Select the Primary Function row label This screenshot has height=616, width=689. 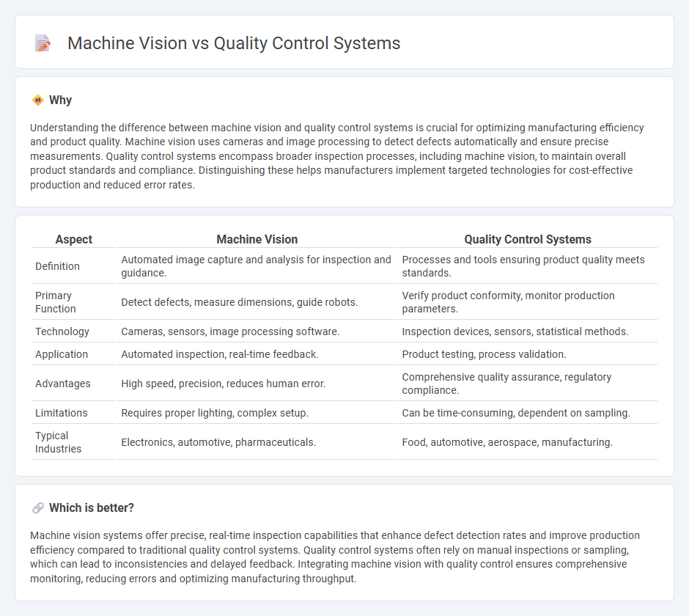[56, 302]
